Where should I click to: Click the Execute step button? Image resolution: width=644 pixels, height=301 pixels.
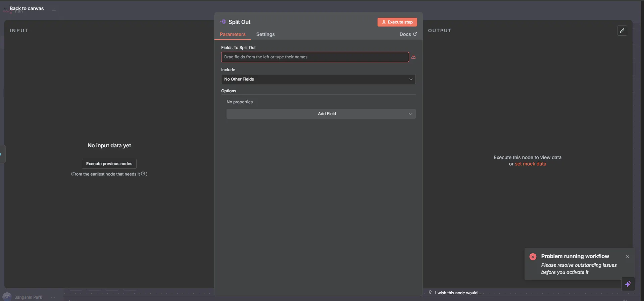point(397,22)
